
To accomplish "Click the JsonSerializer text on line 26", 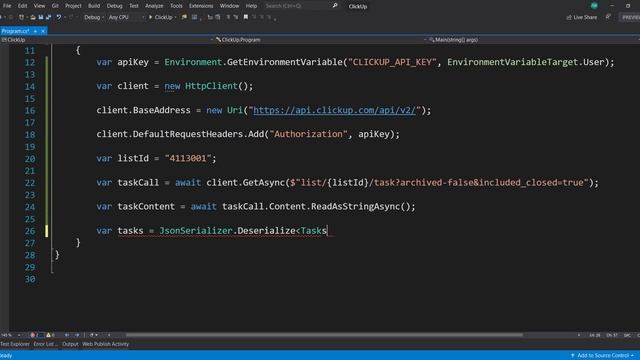I will point(196,231).
